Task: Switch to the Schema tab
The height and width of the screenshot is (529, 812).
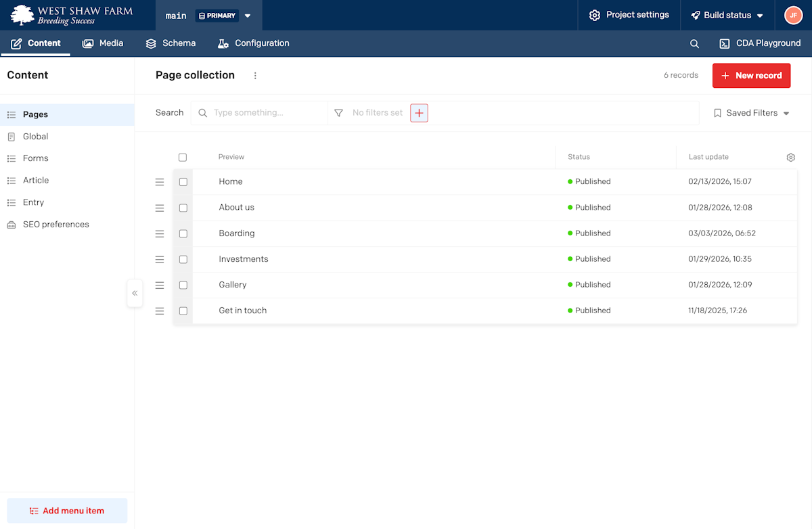Action: pyautogui.click(x=171, y=43)
